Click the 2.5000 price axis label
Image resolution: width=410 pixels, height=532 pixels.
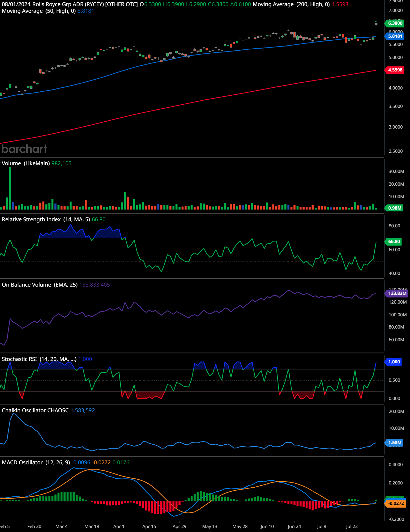pyautogui.click(x=395, y=151)
